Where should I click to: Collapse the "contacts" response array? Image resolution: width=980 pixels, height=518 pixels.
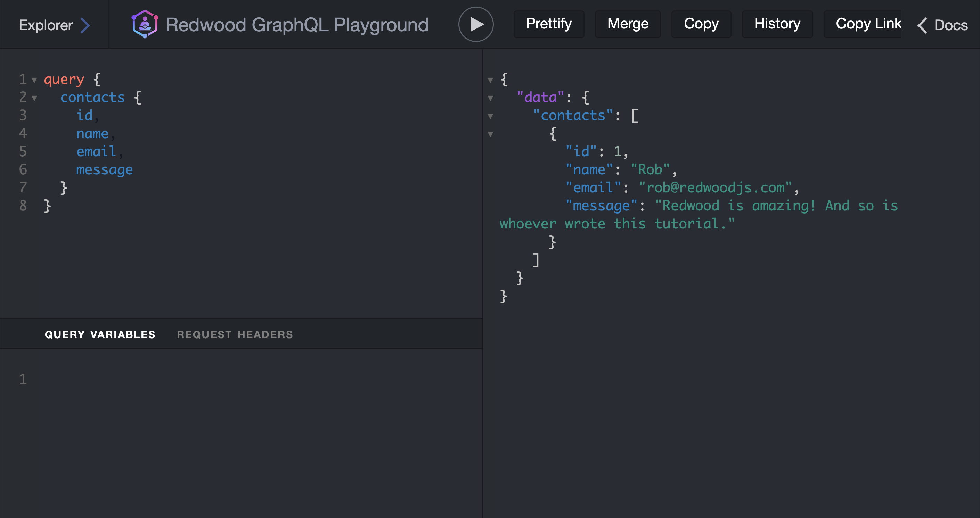(x=490, y=116)
